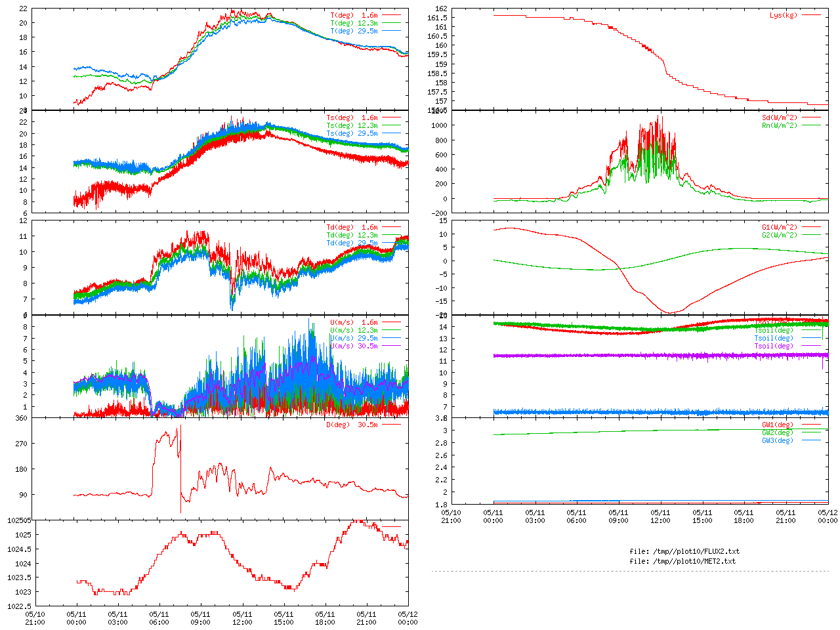Select the Ts(deg) 29.5m legend entry
Viewport: 840px width, 630px height.
pos(352,134)
